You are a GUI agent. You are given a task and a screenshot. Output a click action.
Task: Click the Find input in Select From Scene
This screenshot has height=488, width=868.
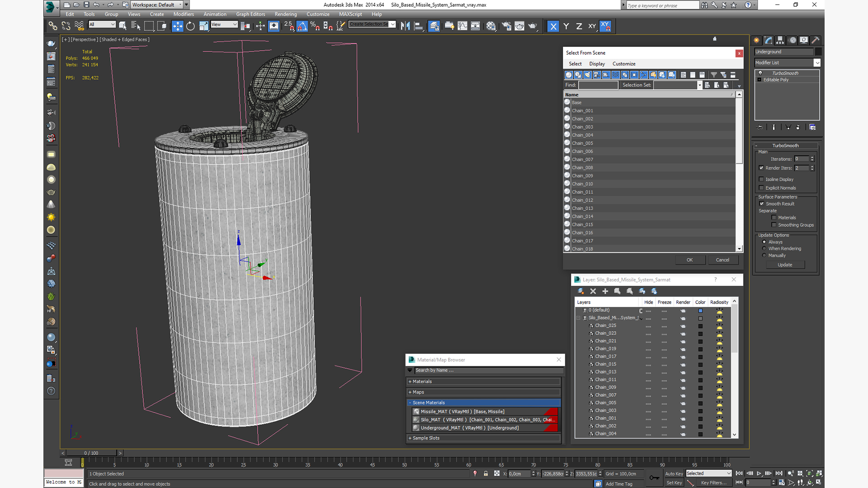coord(598,85)
